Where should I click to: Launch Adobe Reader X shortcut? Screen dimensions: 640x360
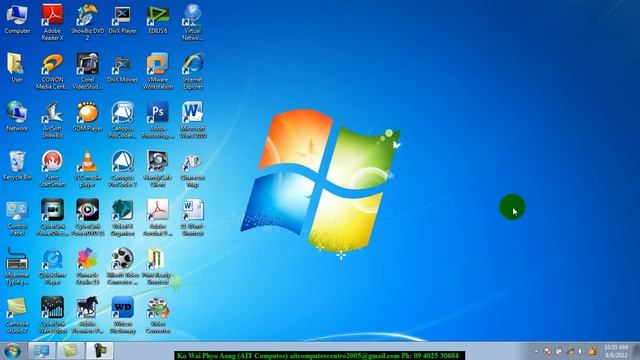tap(52, 22)
